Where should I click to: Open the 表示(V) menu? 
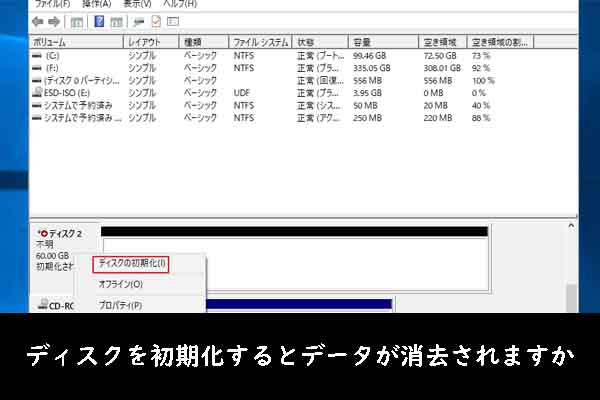click(x=137, y=3)
